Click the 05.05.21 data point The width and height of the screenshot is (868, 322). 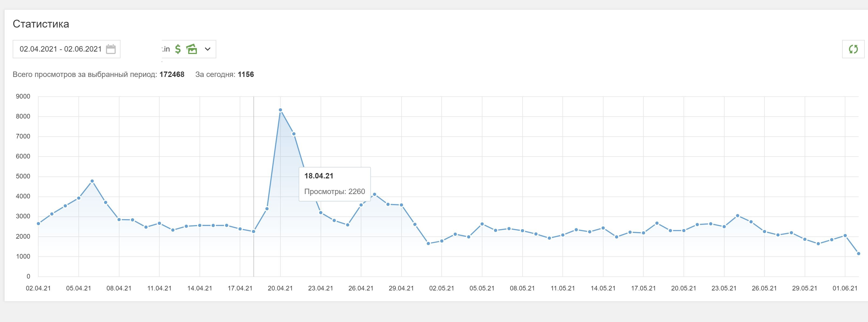pyautogui.click(x=482, y=224)
